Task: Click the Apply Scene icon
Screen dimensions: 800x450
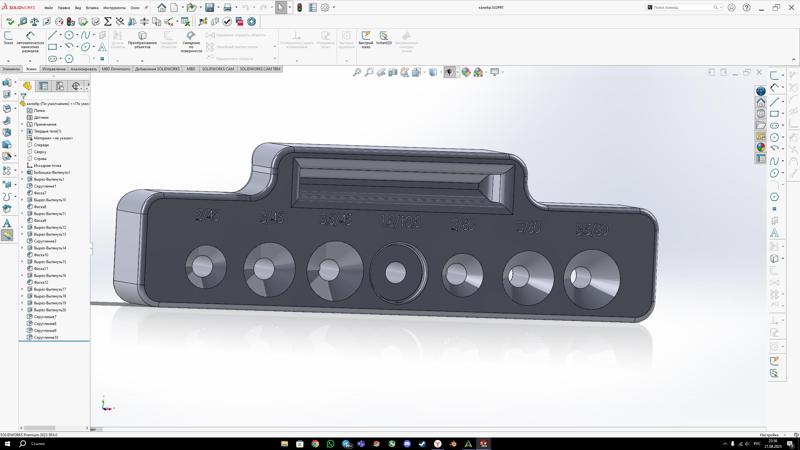Action: pyautogui.click(x=478, y=72)
